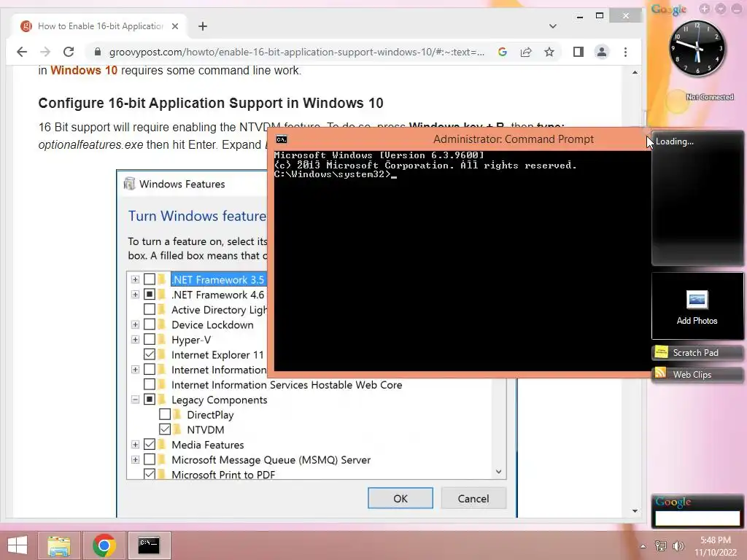This screenshot has width=747, height=560.
Task: Click the Google icon in address bar
Action: 502,52
